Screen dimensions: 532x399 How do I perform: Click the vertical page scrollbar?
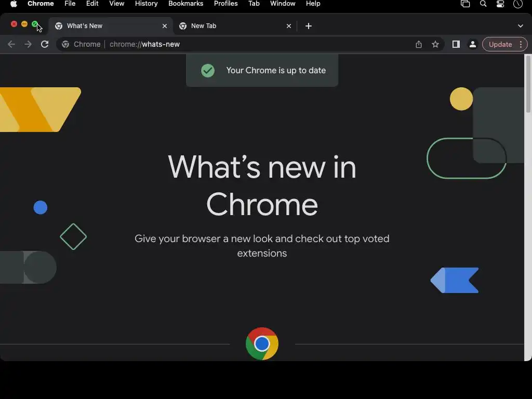click(x=528, y=84)
